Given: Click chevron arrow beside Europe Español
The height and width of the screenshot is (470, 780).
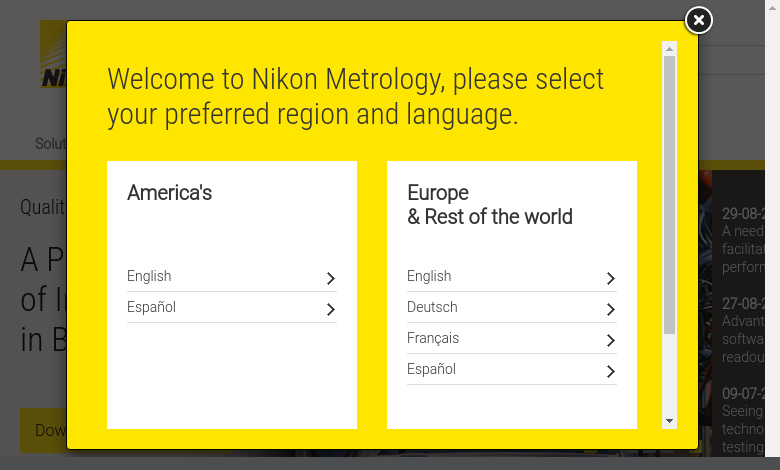Looking at the screenshot, I should (611, 371).
